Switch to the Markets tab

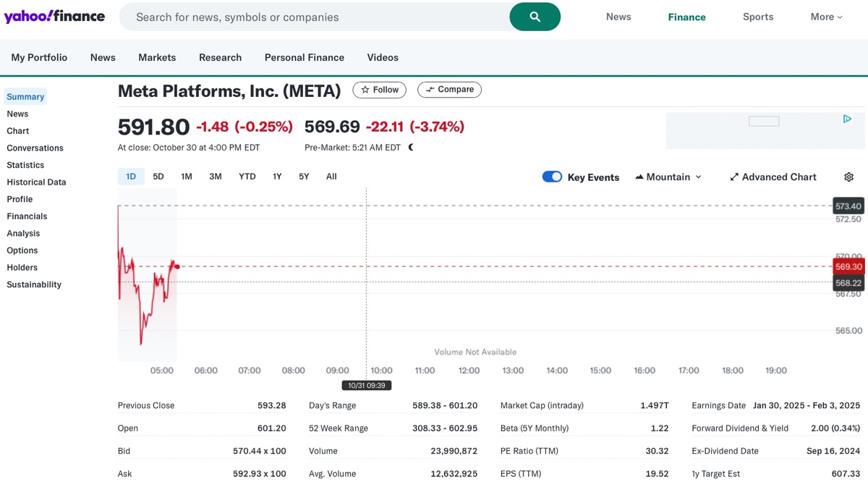click(x=157, y=57)
